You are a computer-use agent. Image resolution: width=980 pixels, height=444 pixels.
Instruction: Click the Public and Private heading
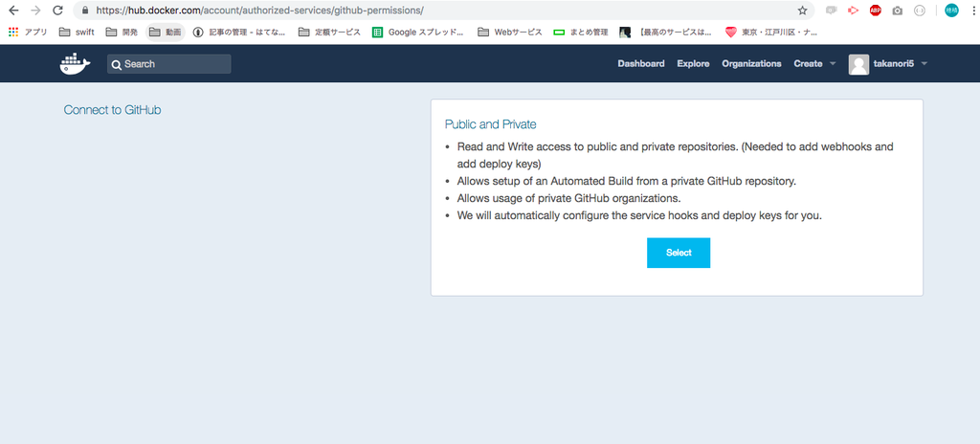pos(491,124)
